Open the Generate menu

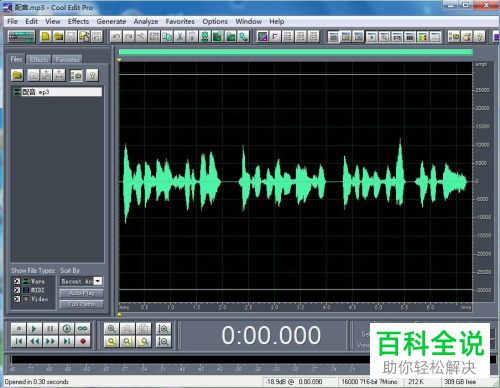pos(111,21)
